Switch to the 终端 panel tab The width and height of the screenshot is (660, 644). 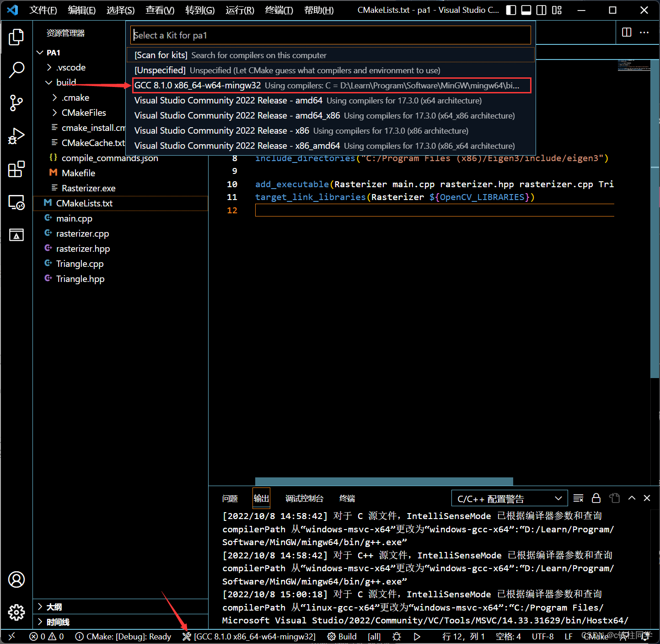(x=347, y=498)
